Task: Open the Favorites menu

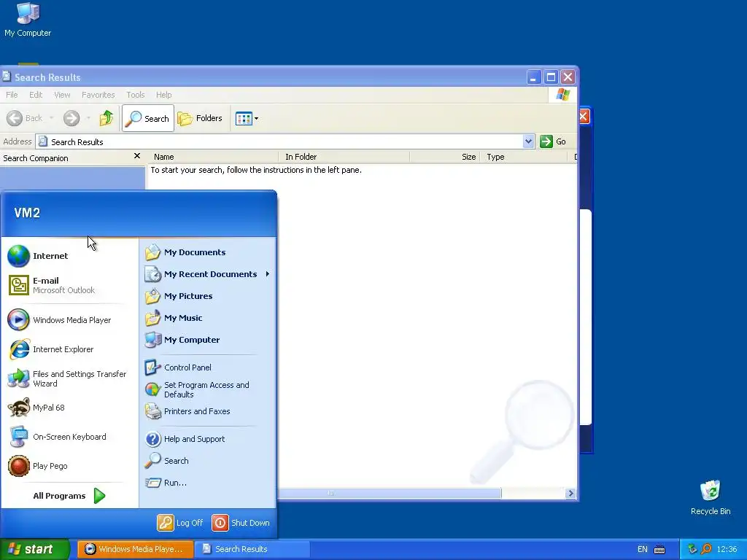Action: point(98,95)
